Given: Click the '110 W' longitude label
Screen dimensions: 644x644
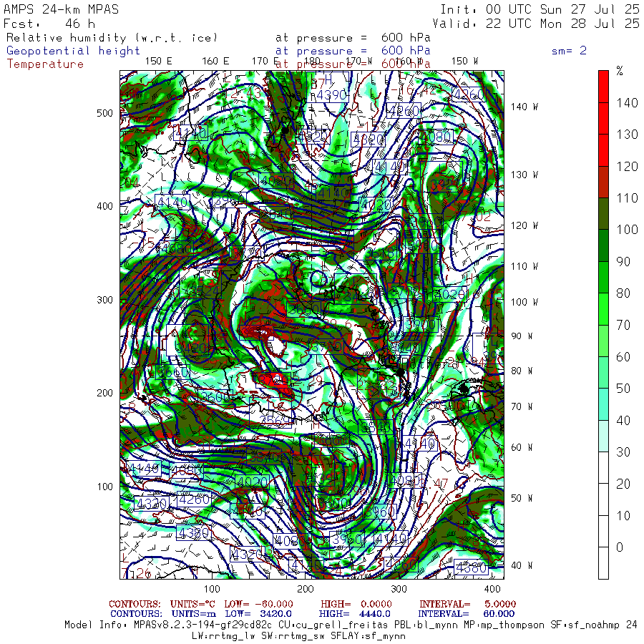Looking at the screenshot, I should tap(524, 266).
